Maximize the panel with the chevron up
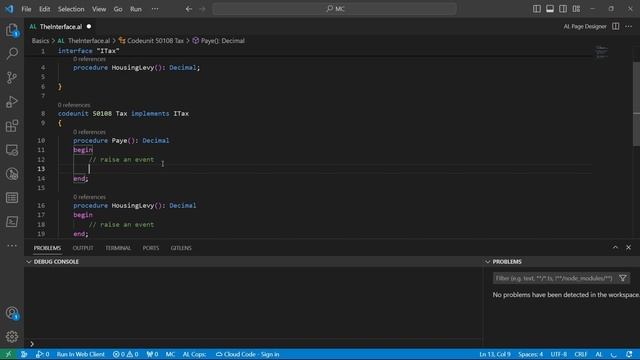The width and height of the screenshot is (640, 360). (x=615, y=247)
